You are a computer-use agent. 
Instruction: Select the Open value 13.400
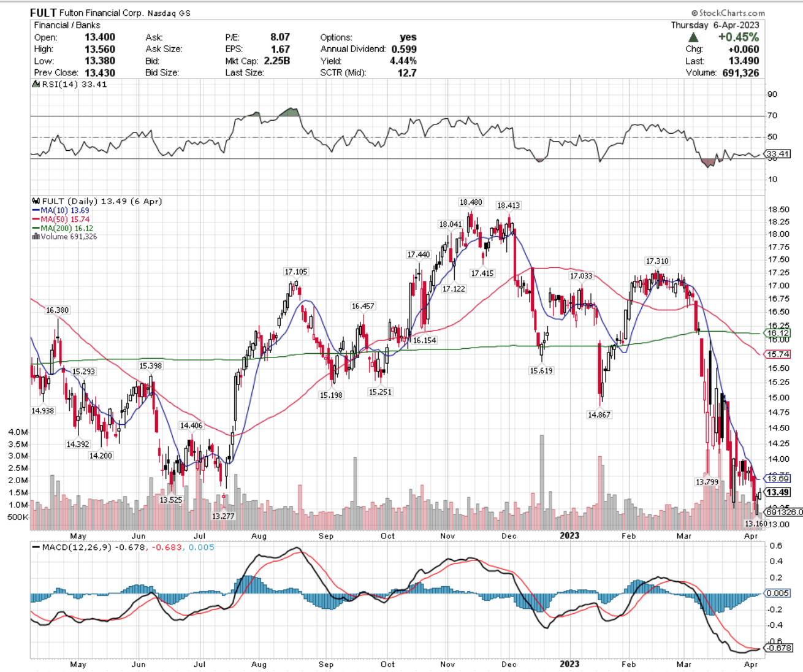tap(100, 37)
